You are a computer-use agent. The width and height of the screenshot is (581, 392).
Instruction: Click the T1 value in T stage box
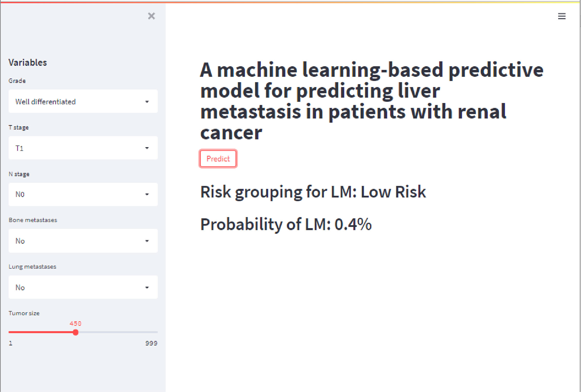click(20, 148)
